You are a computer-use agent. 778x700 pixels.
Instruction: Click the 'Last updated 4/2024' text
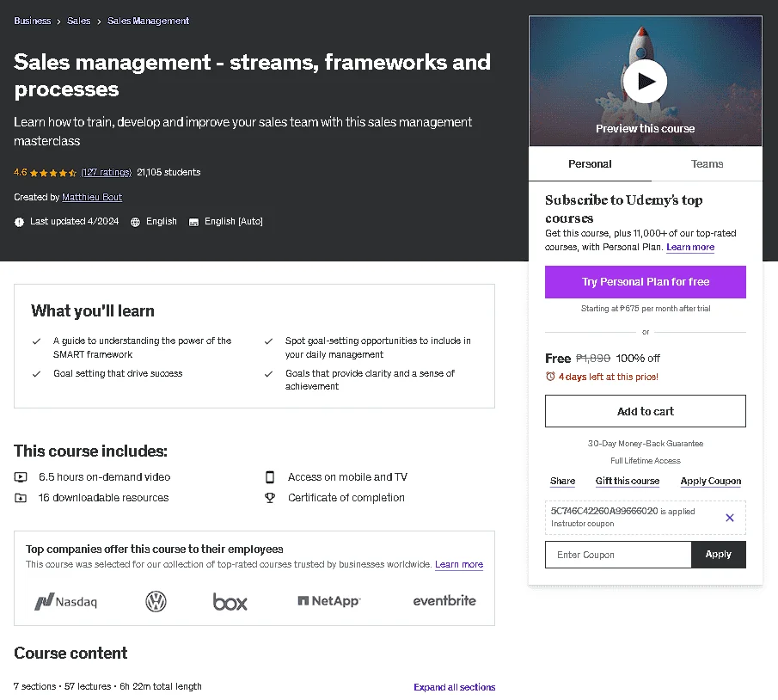[x=75, y=221]
